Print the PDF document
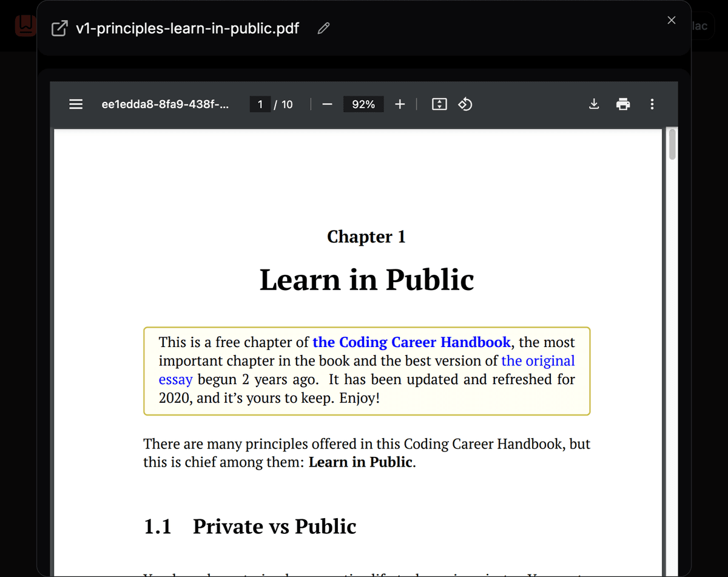This screenshot has width=728, height=577. [x=623, y=104]
